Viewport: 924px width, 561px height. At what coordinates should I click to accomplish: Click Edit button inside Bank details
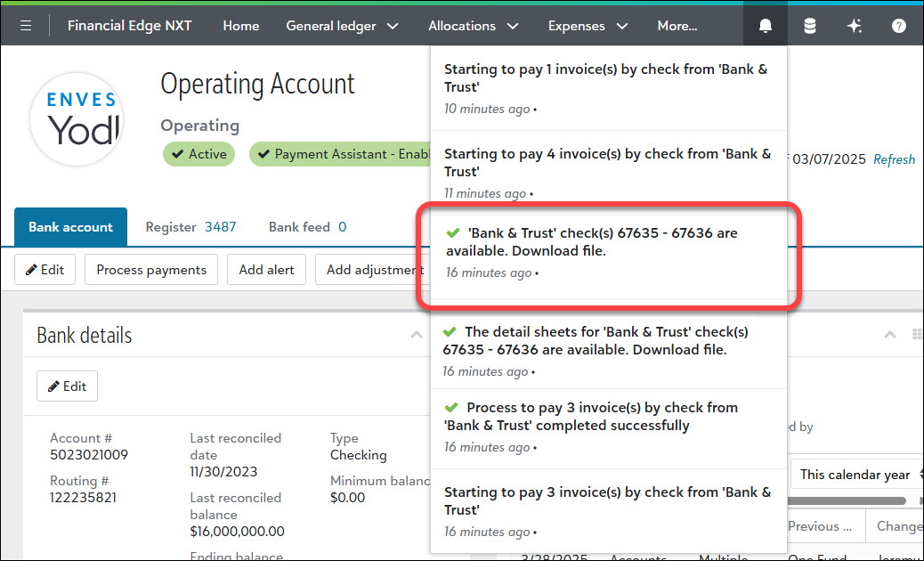(67, 386)
